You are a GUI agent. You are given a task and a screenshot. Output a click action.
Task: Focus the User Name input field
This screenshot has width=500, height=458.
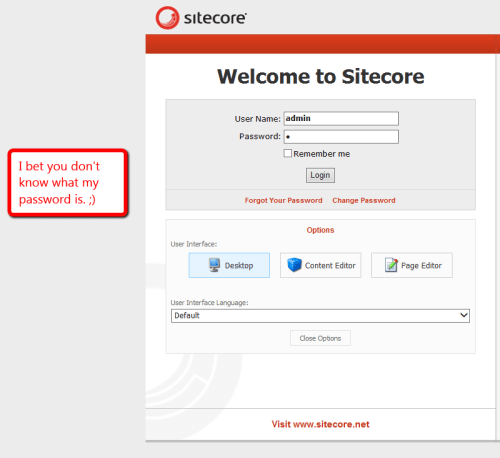pyautogui.click(x=341, y=119)
